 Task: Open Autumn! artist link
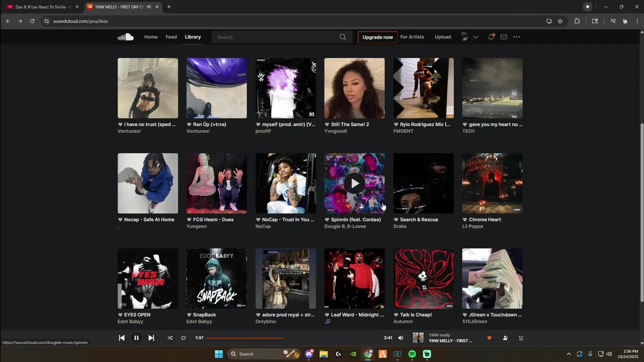403,321
